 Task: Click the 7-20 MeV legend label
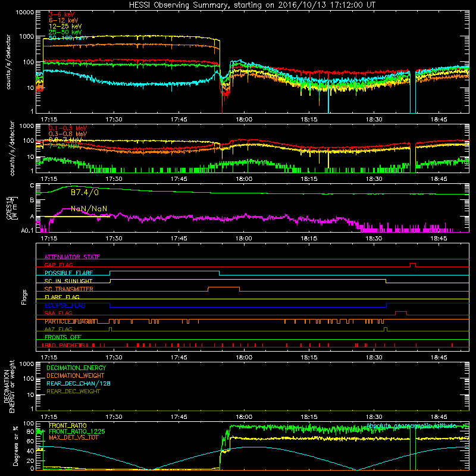coord(64,146)
